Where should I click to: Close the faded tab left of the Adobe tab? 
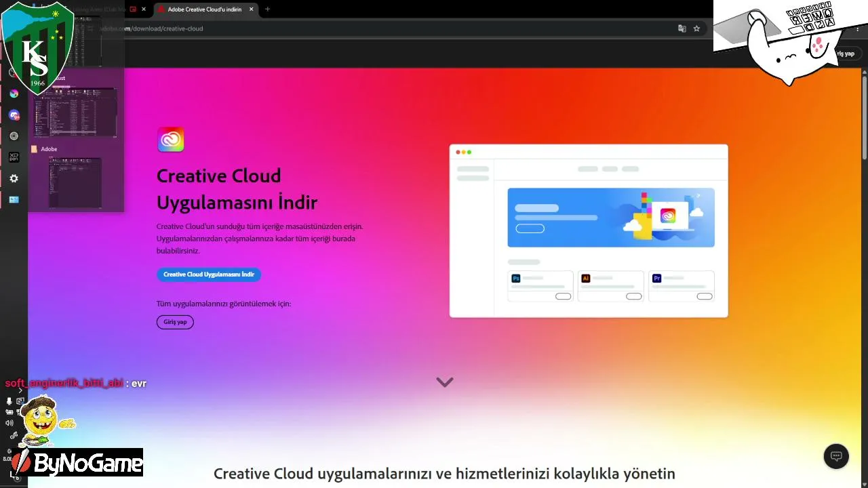144,9
